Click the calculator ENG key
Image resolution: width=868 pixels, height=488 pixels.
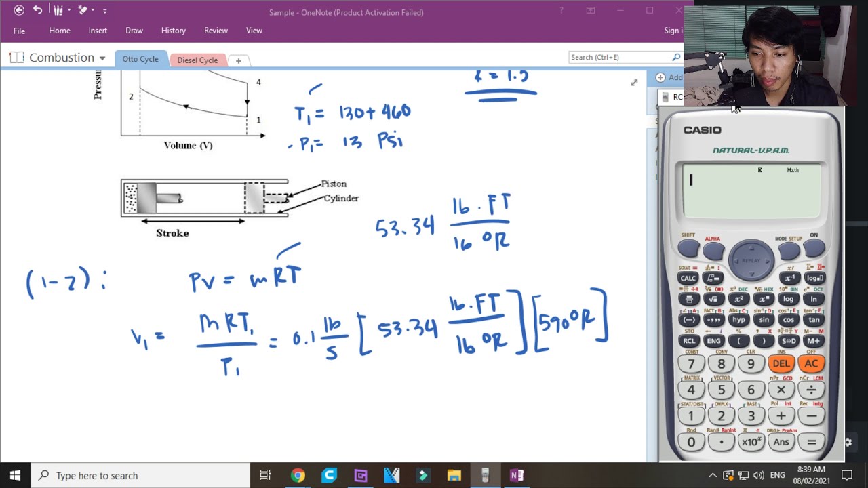[x=713, y=341]
